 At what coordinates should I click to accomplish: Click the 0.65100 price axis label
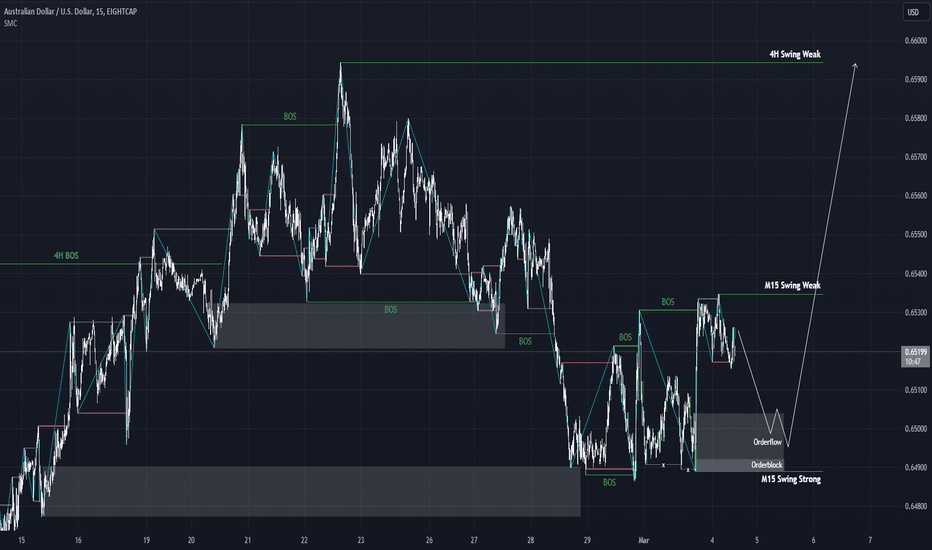coord(915,390)
